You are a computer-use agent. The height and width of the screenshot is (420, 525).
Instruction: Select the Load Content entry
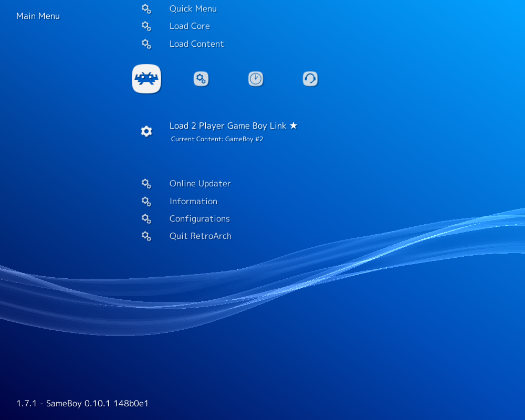click(x=196, y=44)
